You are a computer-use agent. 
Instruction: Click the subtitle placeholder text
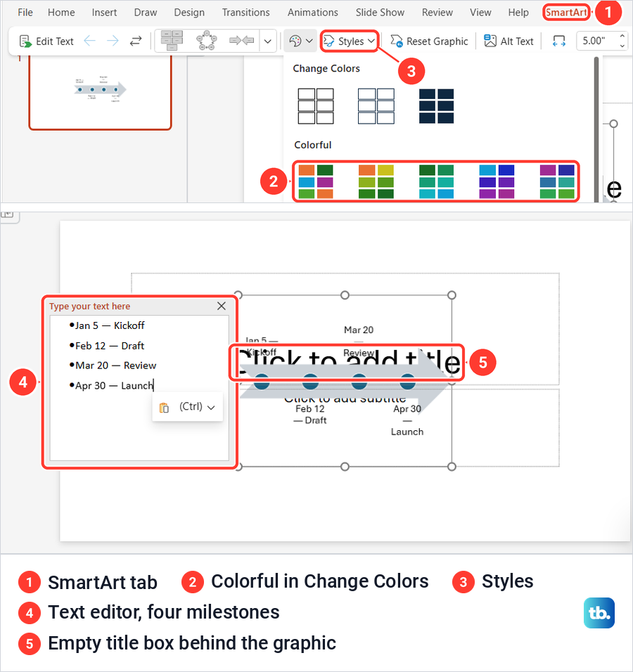pos(345,399)
